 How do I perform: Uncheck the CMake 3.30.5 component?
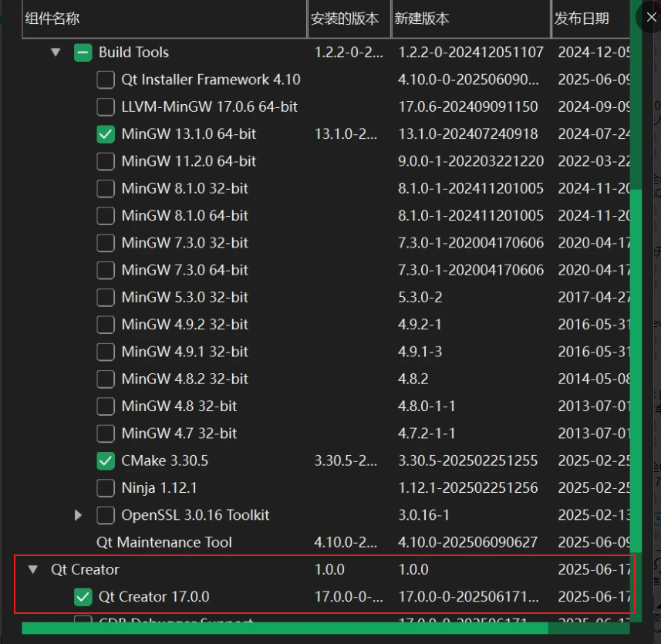click(x=106, y=461)
